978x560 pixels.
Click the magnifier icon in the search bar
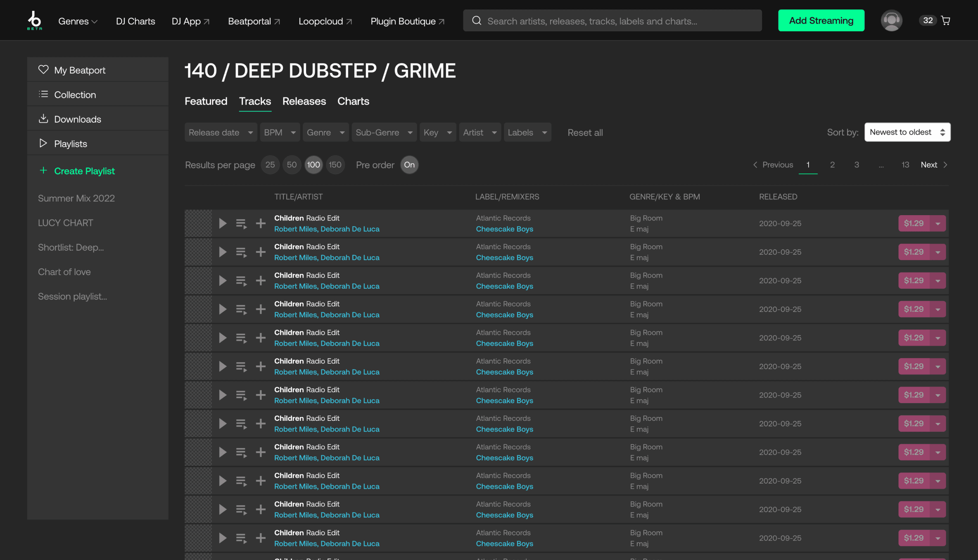477,21
